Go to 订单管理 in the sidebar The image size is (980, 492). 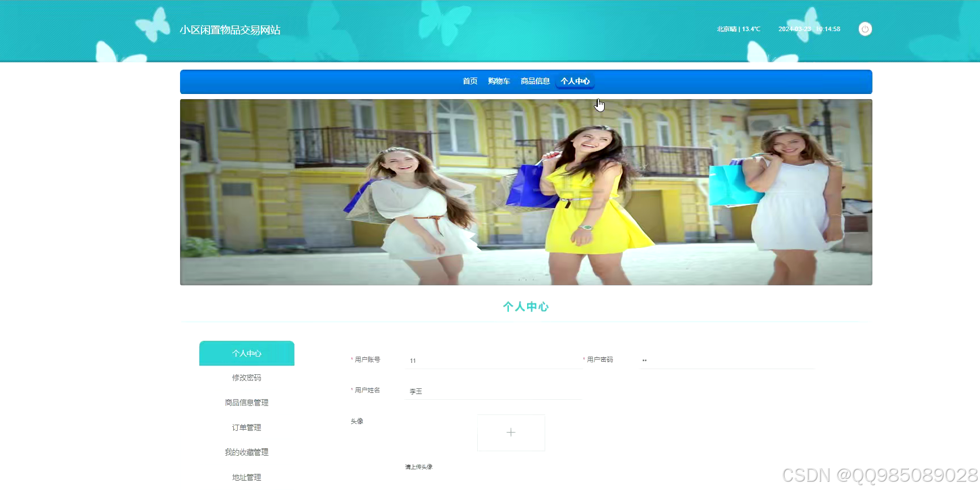click(x=247, y=427)
